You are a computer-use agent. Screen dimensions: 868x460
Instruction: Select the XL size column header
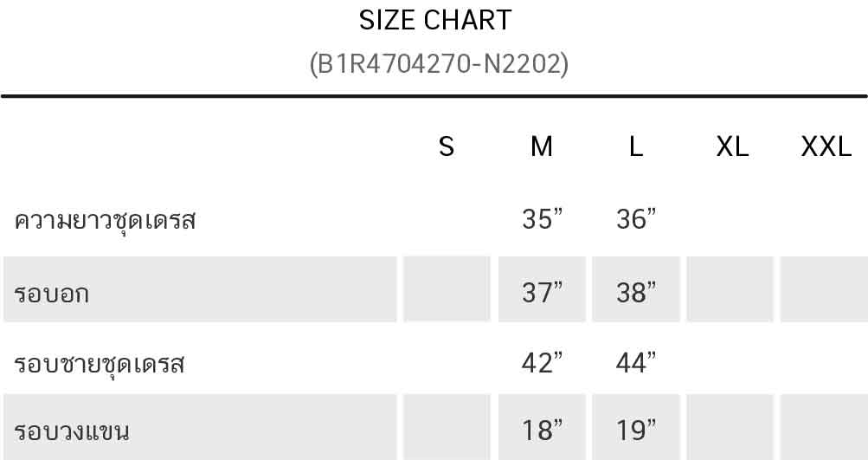732,147
